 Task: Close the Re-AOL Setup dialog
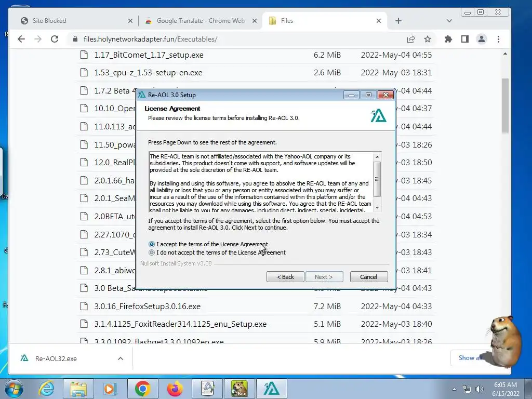(x=386, y=95)
